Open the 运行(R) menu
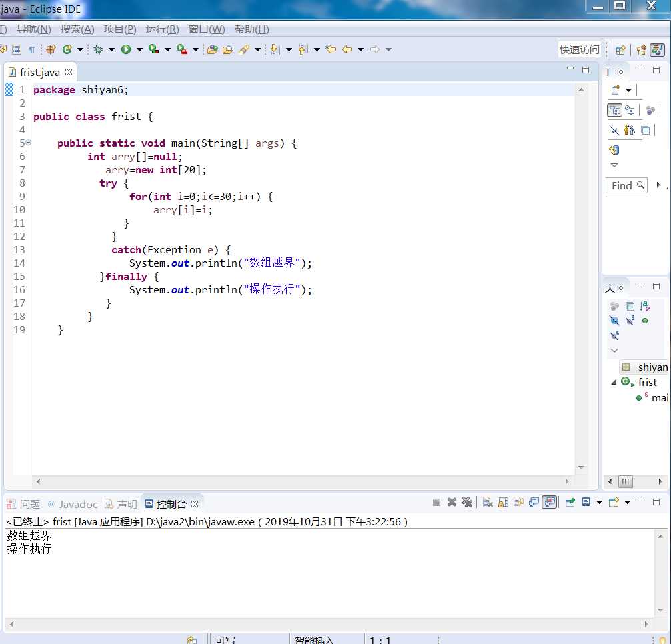 coord(163,29)
